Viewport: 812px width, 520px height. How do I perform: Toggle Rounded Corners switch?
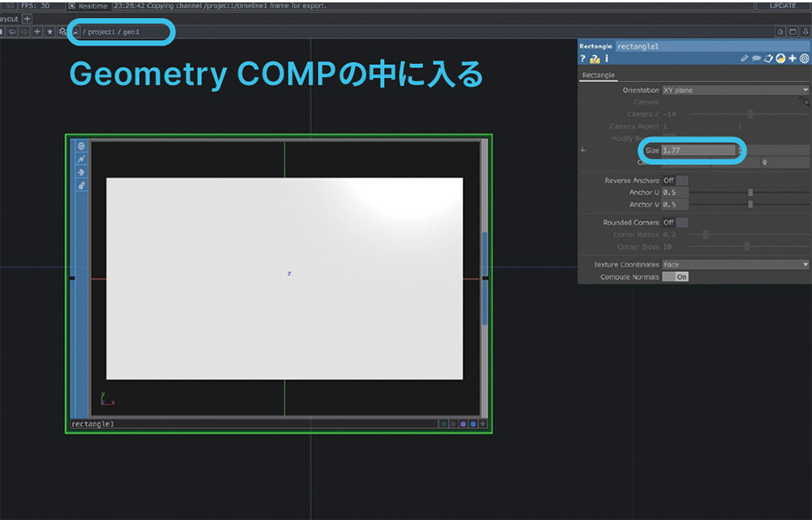point(676,223)
